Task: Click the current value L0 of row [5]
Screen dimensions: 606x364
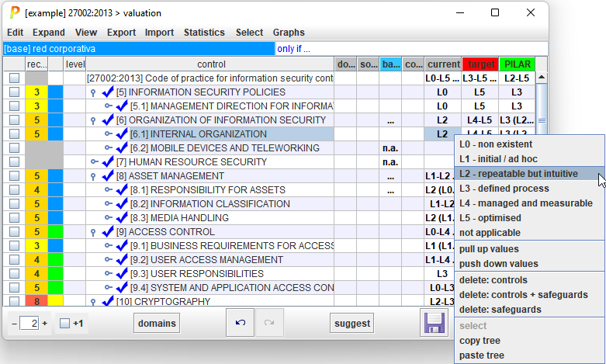Action: [x=442, y=92]
